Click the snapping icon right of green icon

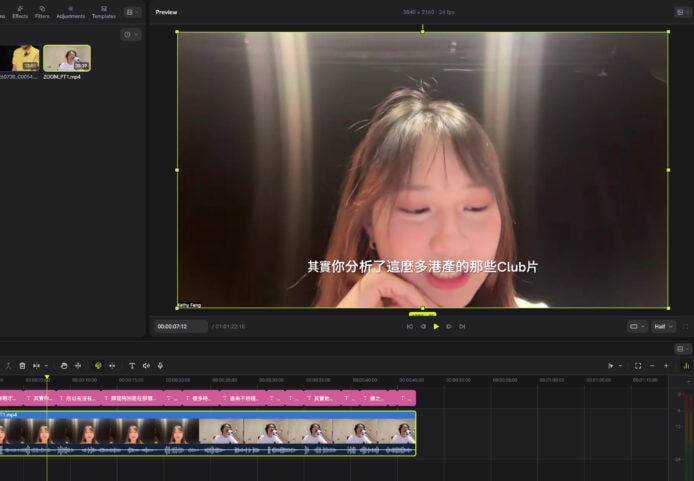coord(112,366)
